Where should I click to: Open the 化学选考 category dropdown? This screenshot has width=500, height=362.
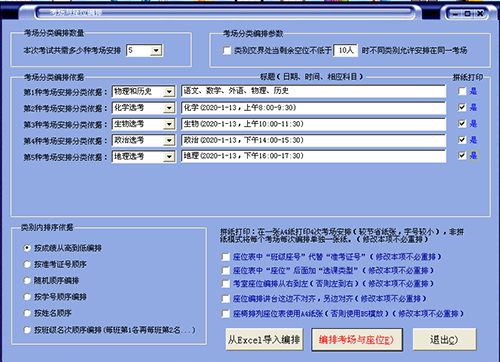[169, 108]
